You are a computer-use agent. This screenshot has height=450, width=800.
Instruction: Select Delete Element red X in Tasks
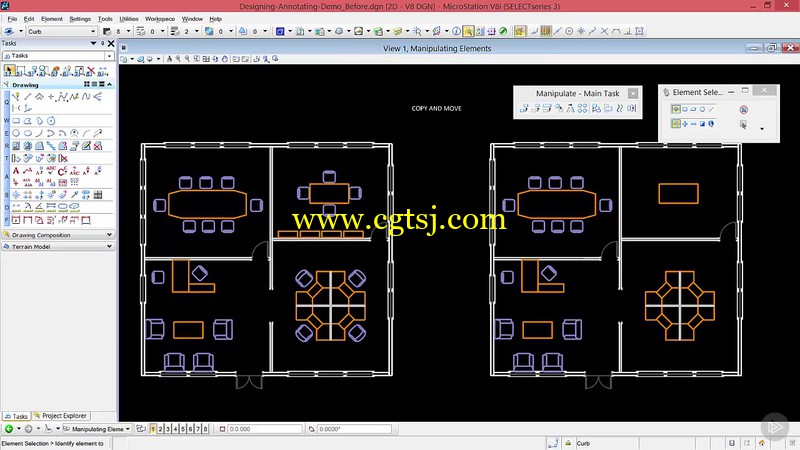[x=91, y=70]
